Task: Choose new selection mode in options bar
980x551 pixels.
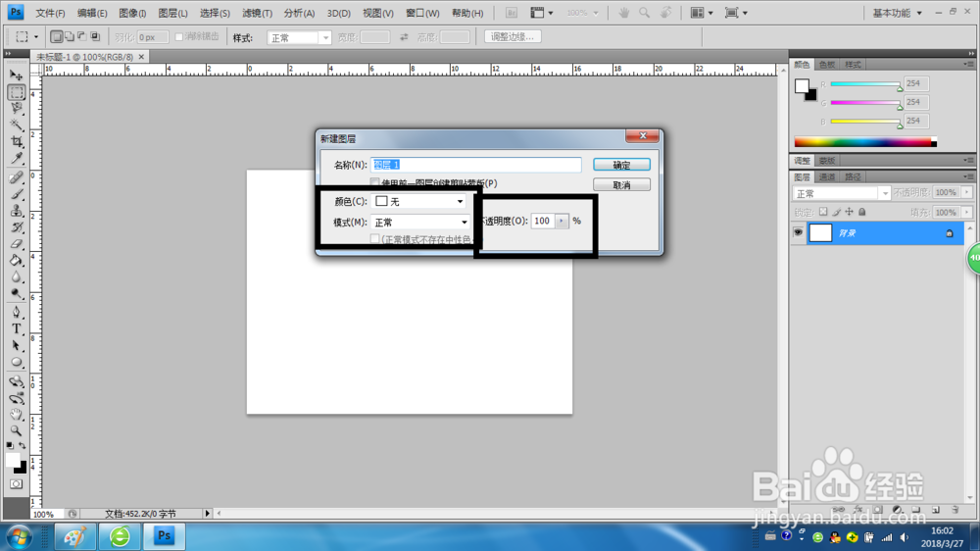Action: (56, 37)
